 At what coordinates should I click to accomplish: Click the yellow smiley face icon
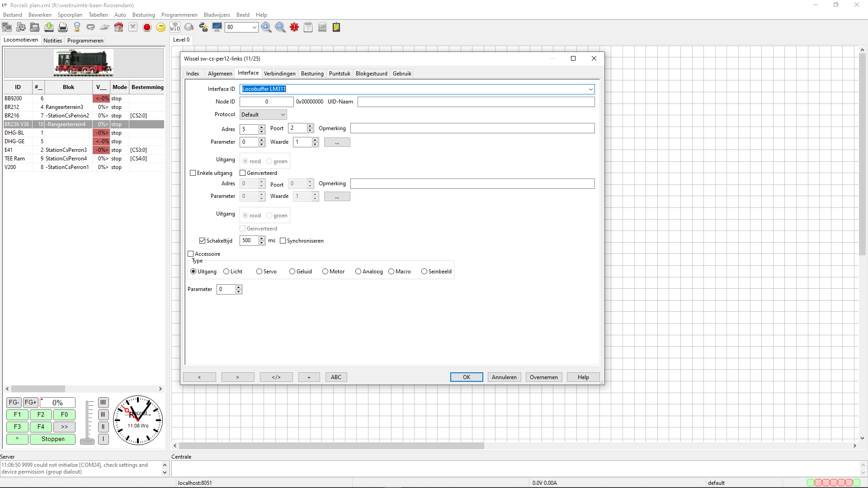(161, 27)
